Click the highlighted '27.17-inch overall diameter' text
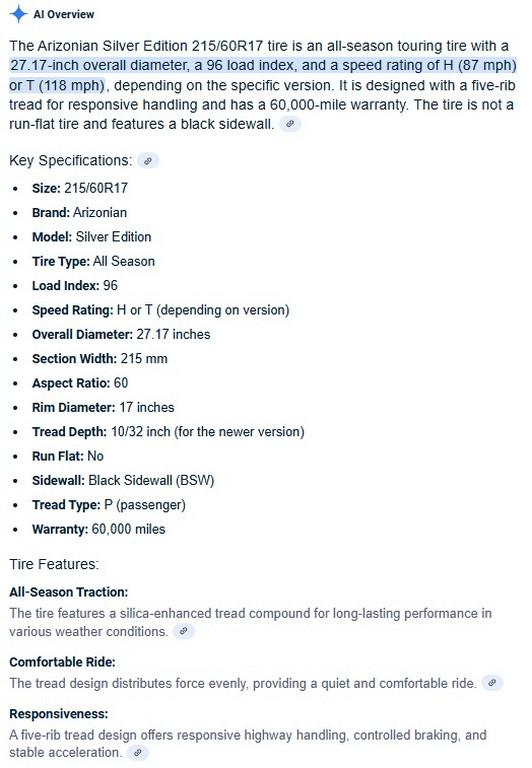This screenshot has width=532, height=768. [x=99, y=65]
